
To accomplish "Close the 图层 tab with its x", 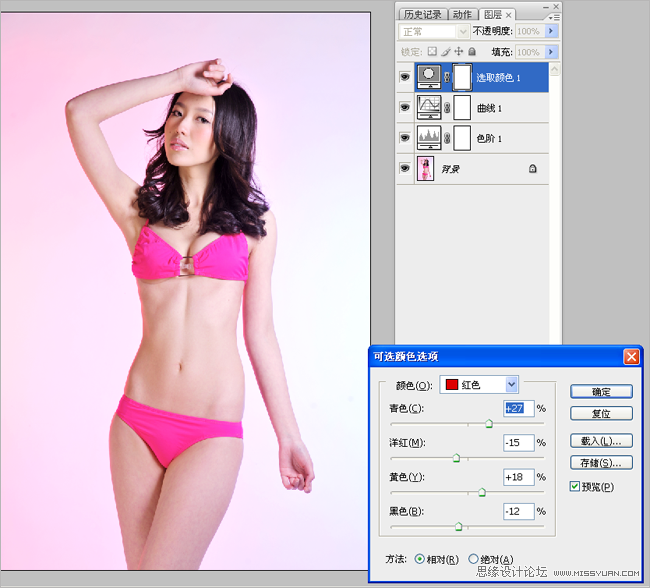I will (x=509, y=15).
